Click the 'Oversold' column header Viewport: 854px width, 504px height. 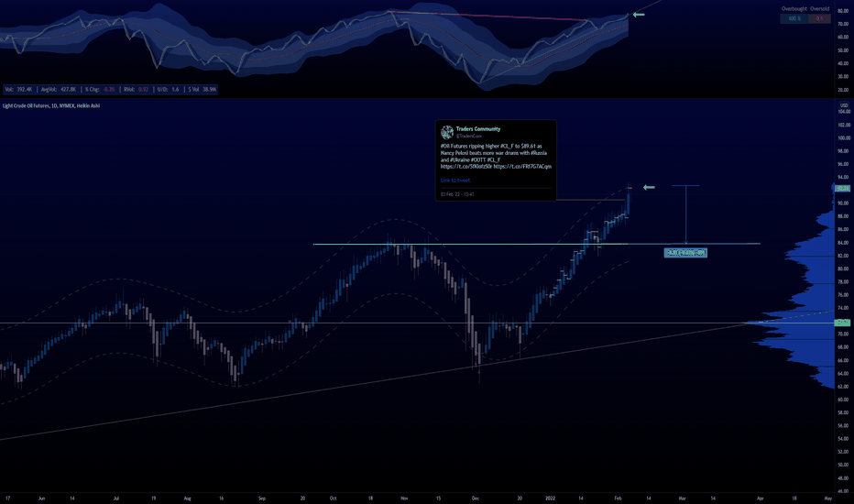tap(820, 9)
